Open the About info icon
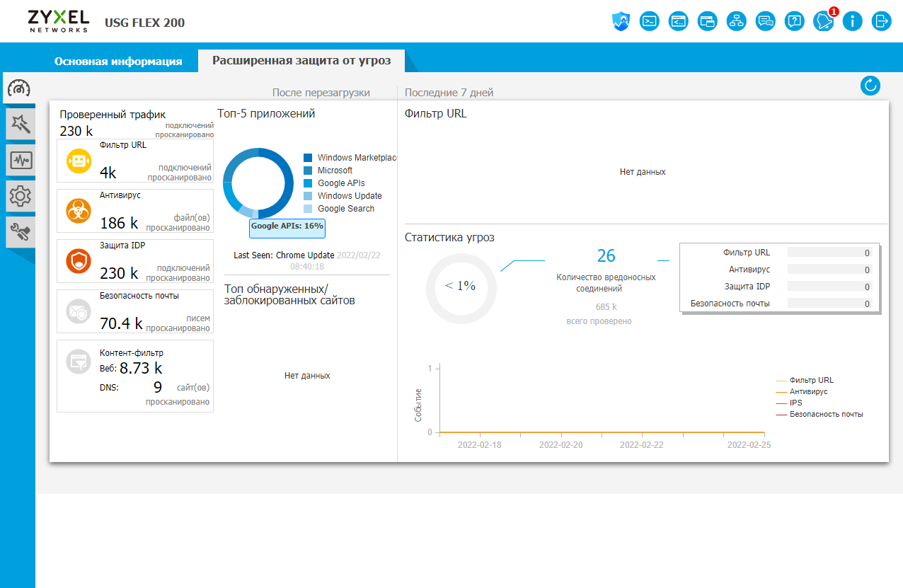Screen dimensions: 903x588 [x=853, y=21]
